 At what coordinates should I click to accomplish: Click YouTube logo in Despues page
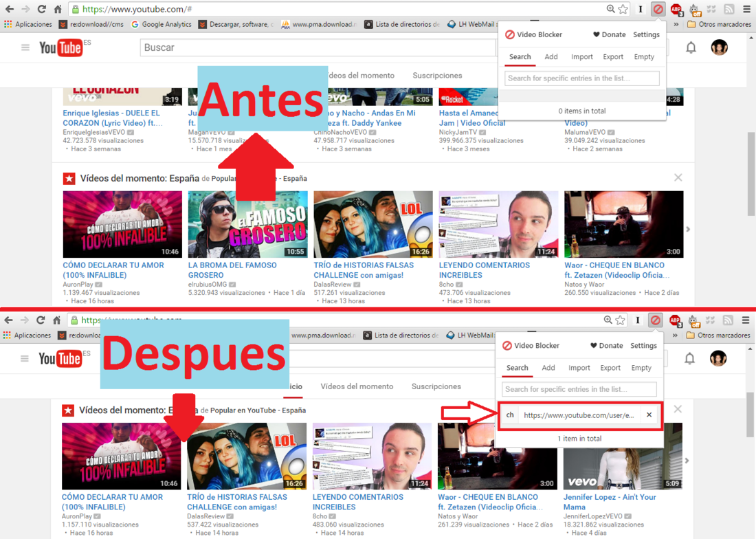(x=60, y=359)
